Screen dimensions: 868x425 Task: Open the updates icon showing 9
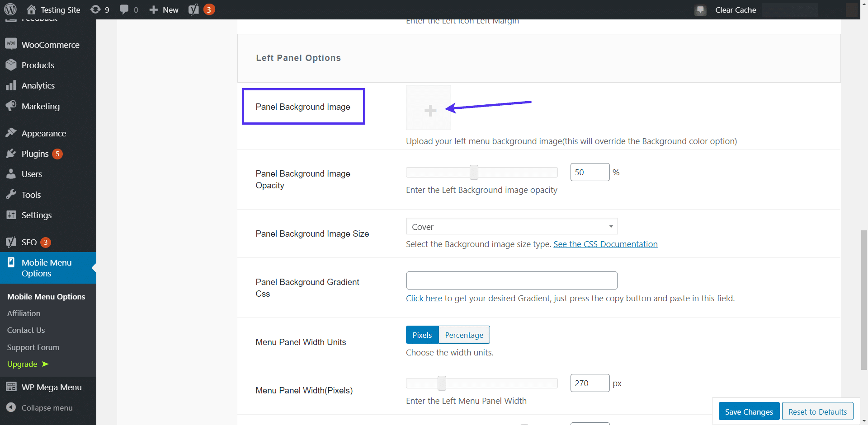click(x=95, y=9)
